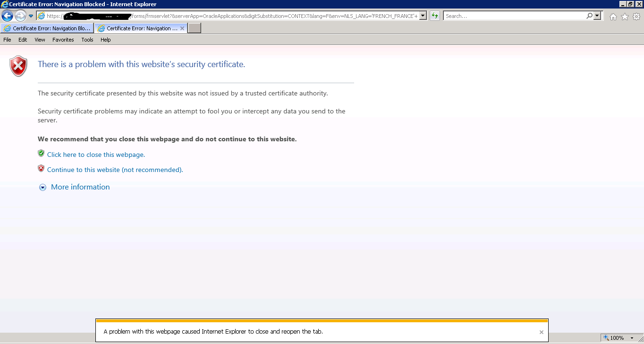The image size is (644, 344).
Task: Open the search provider dropdown arrow
Action: click(598, 16)
